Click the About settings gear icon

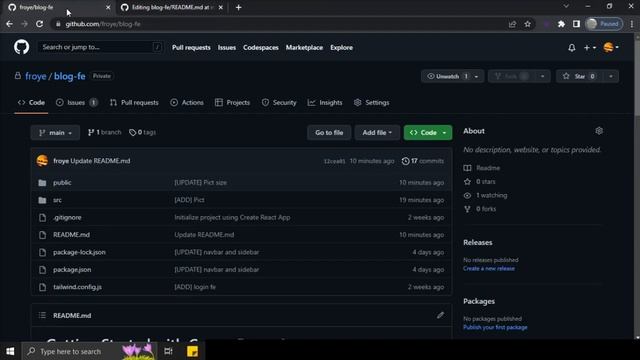click(x=599, y=131)
